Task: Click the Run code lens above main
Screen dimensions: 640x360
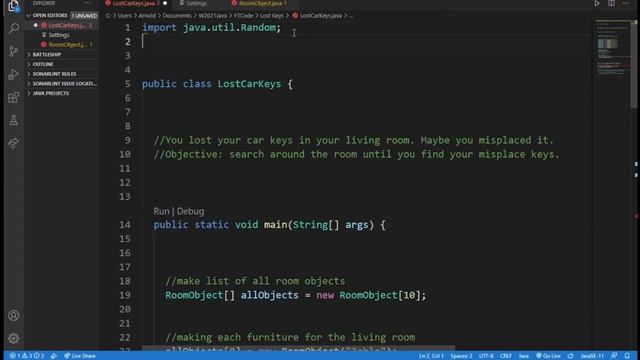Action: click(x=161, y=211)
